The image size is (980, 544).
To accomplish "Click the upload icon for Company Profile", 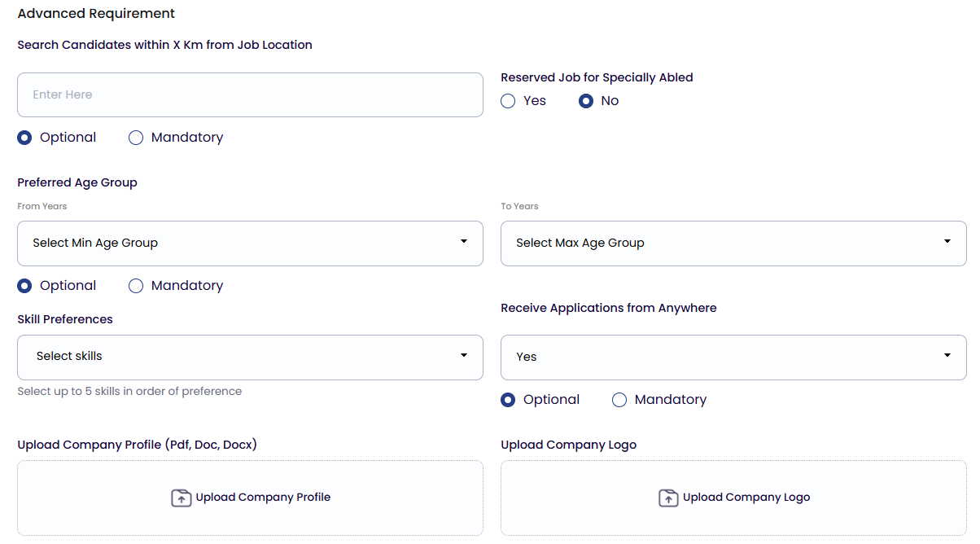I will pyautogui.click(x=181, y=498).
